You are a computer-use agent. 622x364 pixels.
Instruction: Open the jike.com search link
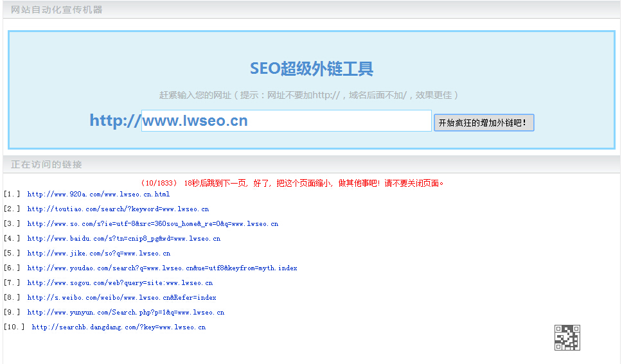point(99,253)
